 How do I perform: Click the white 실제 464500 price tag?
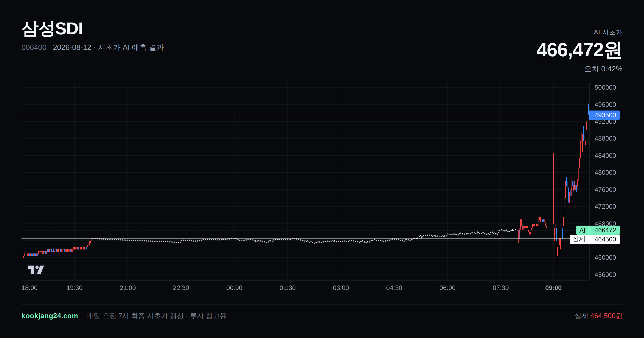pyautogui.click(x=595, y=239)
